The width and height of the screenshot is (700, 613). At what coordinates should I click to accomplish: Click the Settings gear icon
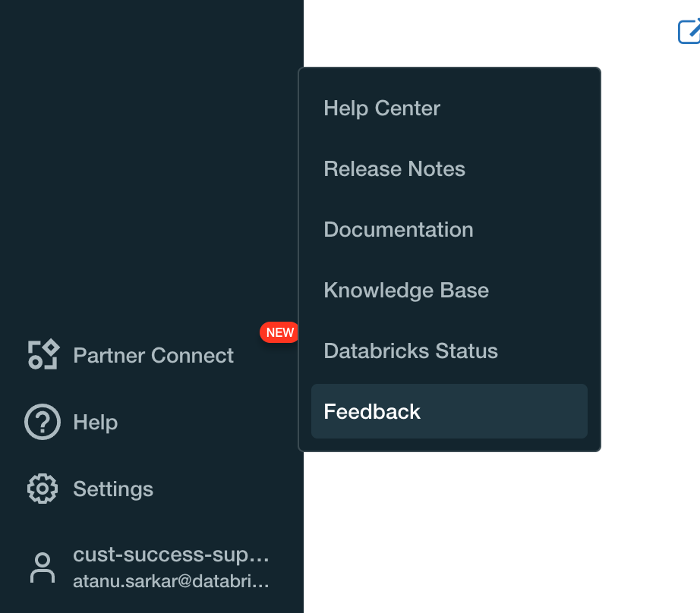tap(43, 489)
